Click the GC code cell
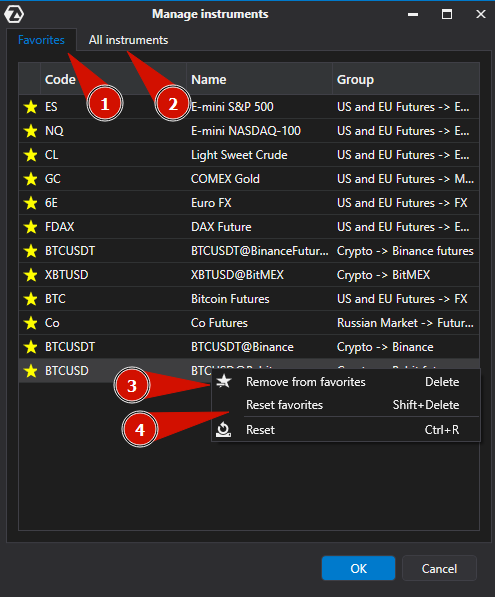The height and width of the screenshot is (597, 495). point(113,179)
